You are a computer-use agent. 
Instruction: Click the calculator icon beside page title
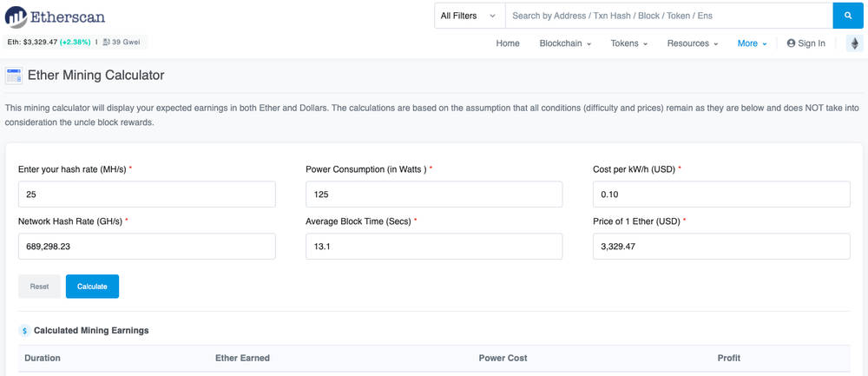14,76
